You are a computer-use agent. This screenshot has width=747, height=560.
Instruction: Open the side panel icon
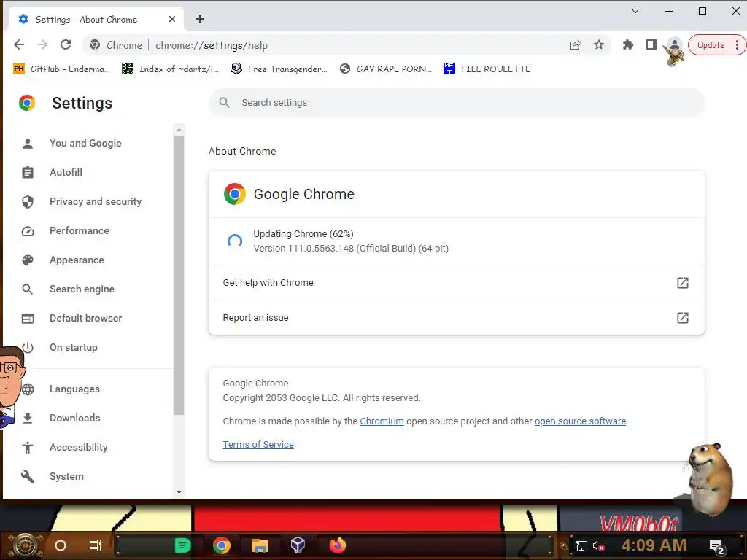651,44
